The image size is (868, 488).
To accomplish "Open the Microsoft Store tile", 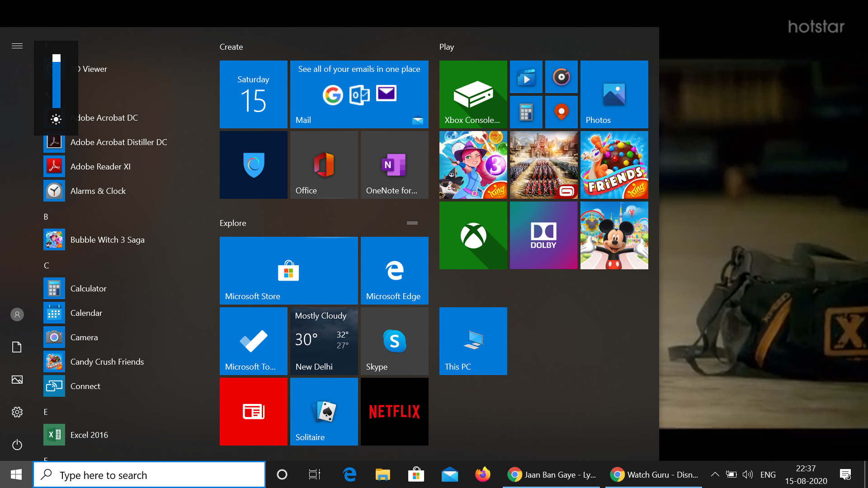I will point(289,271).
